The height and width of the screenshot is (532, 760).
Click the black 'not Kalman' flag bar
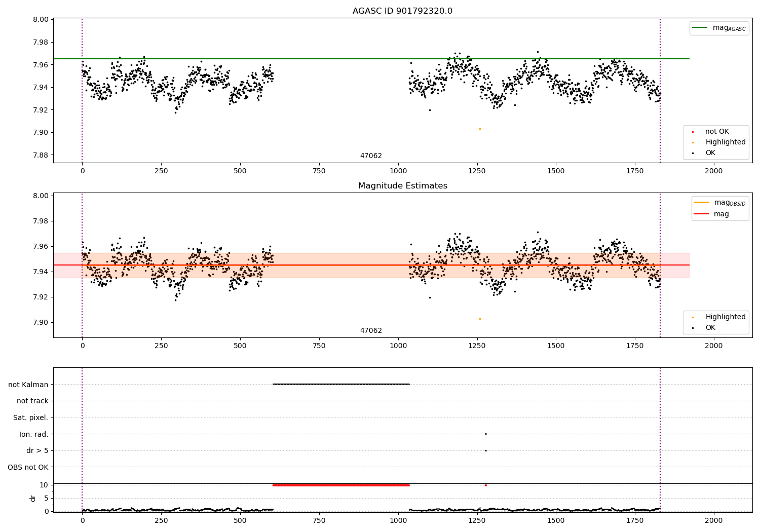(341, 384)
